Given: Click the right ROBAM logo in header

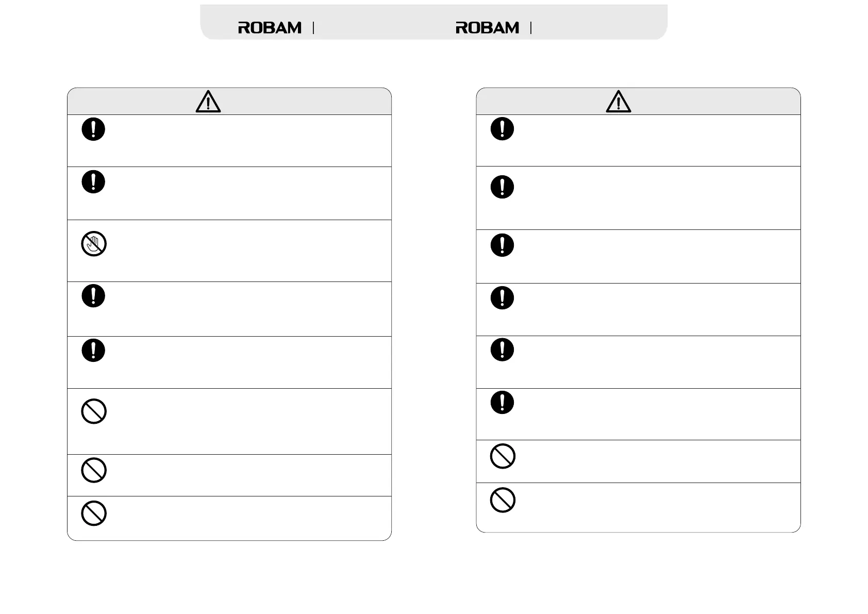Looking at the screenshot, I should click(487, 28).
